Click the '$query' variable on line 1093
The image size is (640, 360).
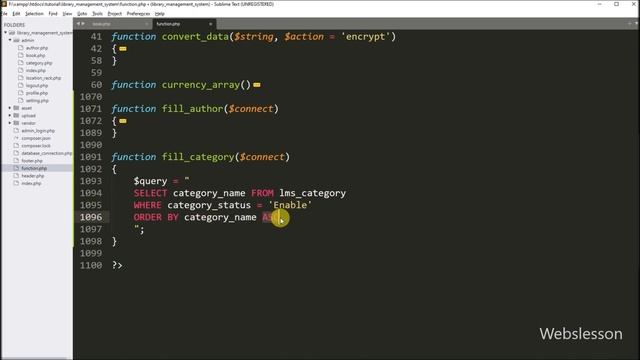(x=150, y=181)
